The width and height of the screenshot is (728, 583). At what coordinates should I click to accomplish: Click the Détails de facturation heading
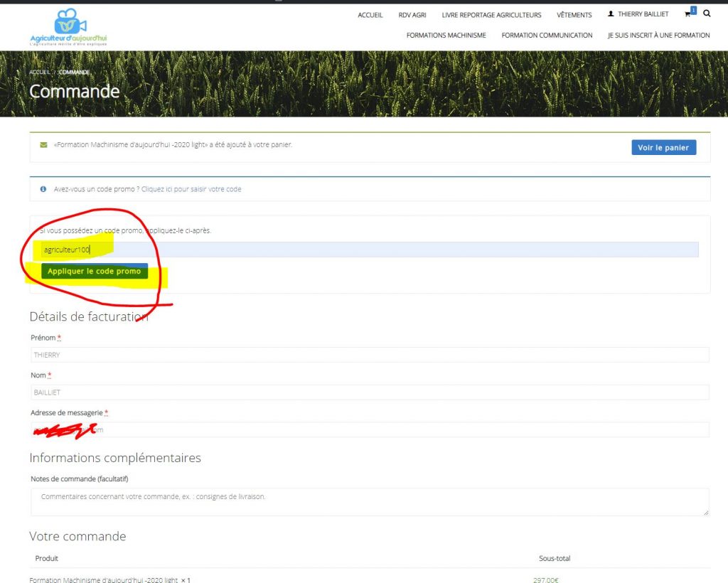[89, 316]
